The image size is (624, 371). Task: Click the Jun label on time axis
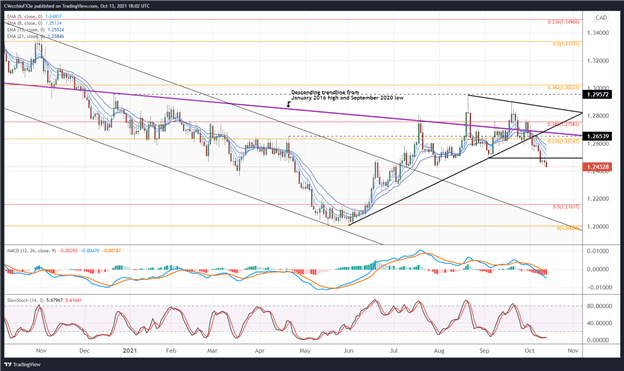(348, 351)
